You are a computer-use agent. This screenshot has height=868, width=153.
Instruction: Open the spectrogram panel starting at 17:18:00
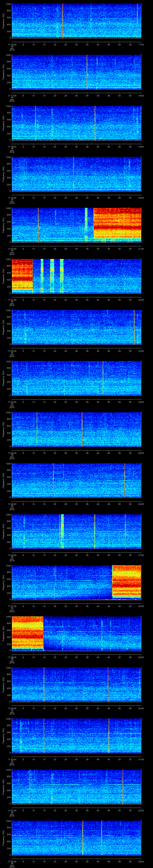(76, 123)
